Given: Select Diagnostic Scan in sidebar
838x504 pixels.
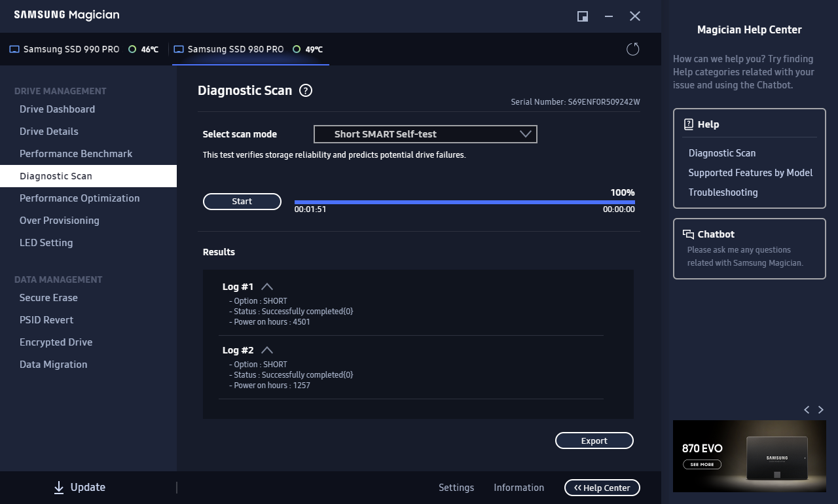Looking at the screenshot, I should point(88,176).
